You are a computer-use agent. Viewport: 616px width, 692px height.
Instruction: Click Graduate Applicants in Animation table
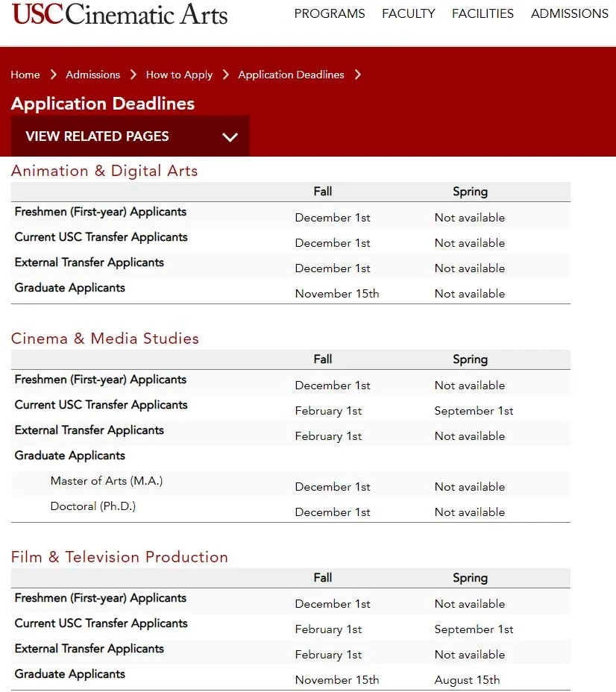coord(69,288)
